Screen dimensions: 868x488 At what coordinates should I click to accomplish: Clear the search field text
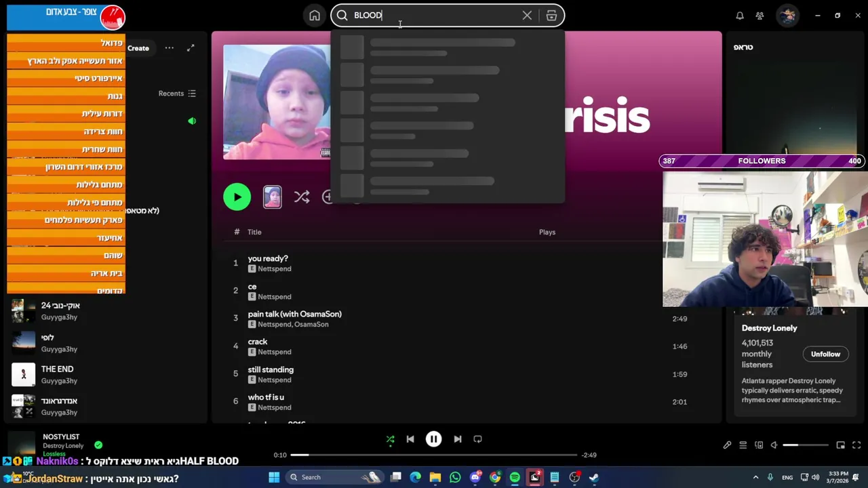pyautogui.click(x=527, y=16)
